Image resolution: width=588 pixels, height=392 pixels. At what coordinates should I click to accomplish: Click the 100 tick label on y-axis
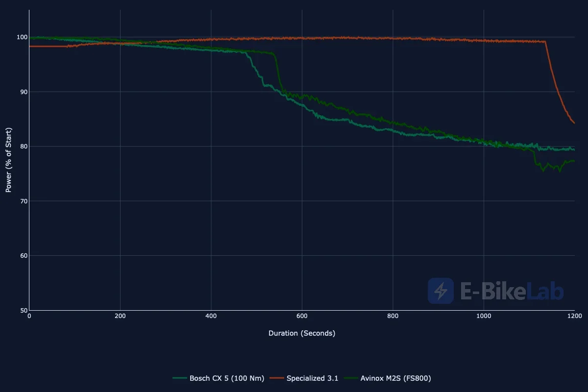click(x=22, y=37)
